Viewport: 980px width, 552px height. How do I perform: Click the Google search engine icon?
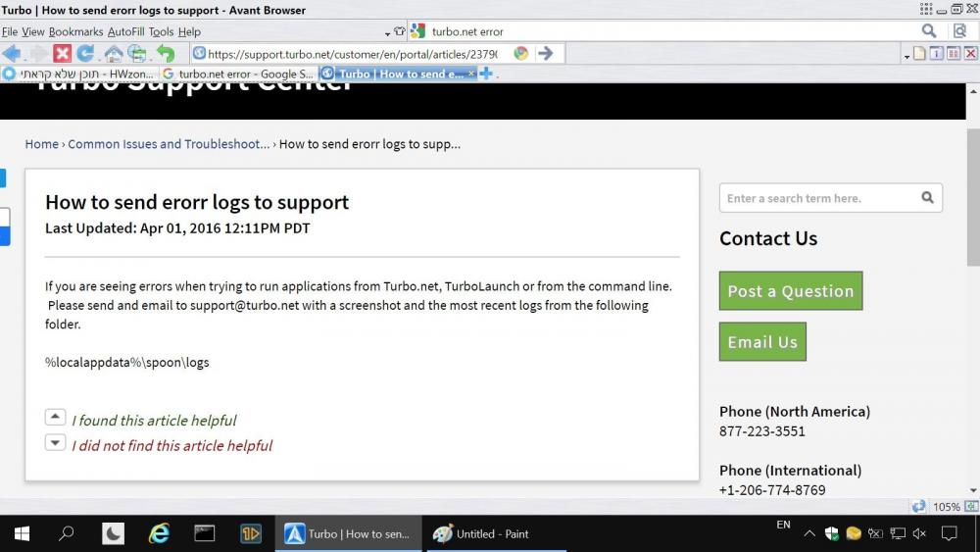(418, 31)
